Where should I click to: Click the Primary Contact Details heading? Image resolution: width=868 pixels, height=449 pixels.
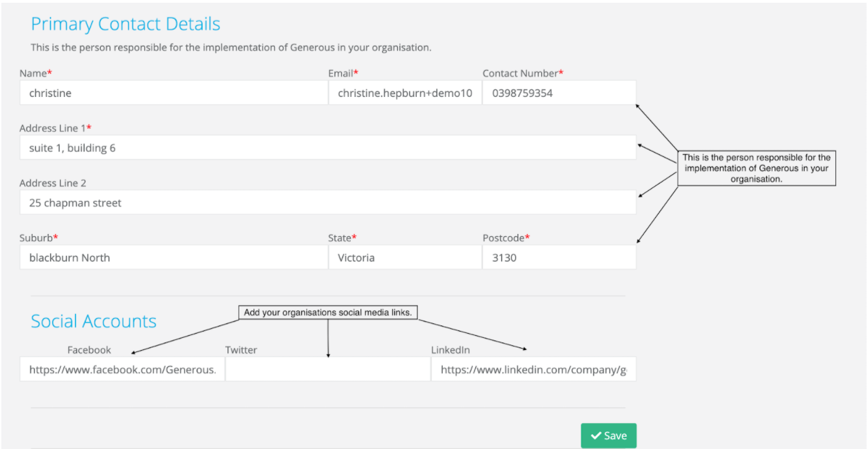(x=126, y=24)
